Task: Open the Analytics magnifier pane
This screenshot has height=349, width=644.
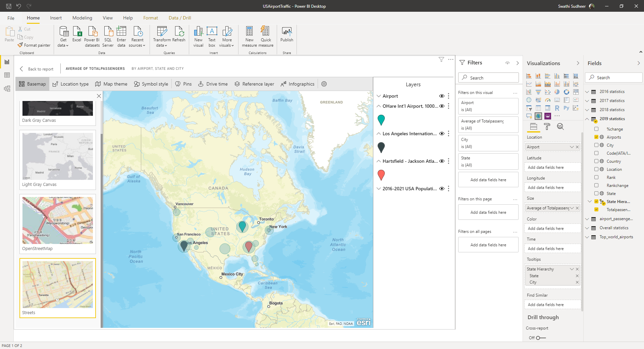Action: pos(560,127)
